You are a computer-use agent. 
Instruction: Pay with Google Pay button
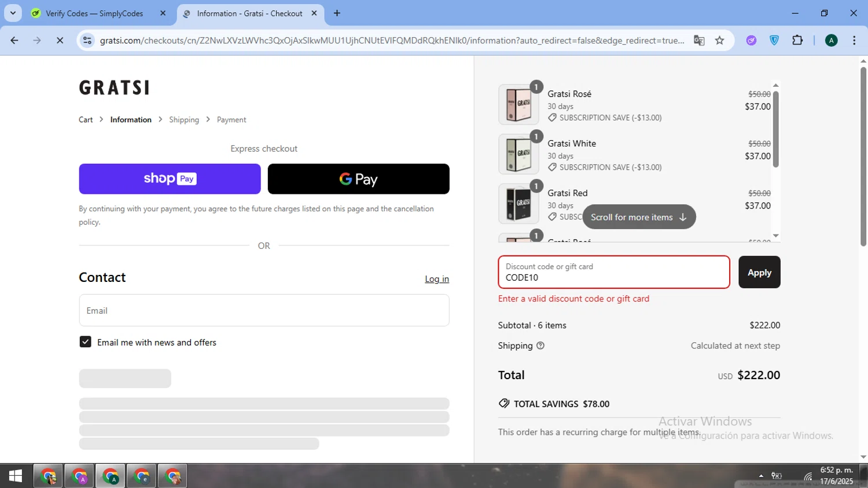pyautogui.click(x=358, y=179)
